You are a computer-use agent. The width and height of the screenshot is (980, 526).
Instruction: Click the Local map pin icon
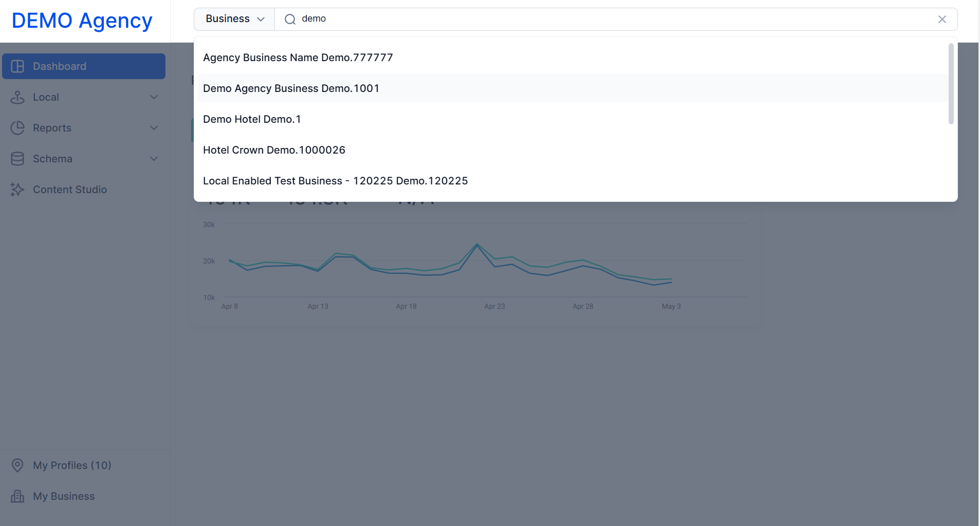(17, 97)
